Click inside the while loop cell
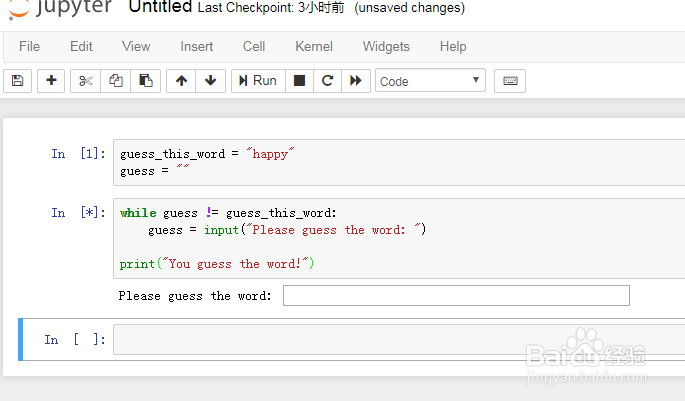Viewport: 685px width, 401px height. 399,239
